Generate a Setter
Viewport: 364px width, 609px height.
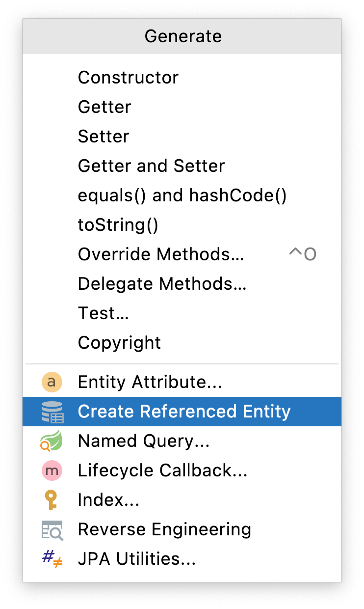point(104,136)
